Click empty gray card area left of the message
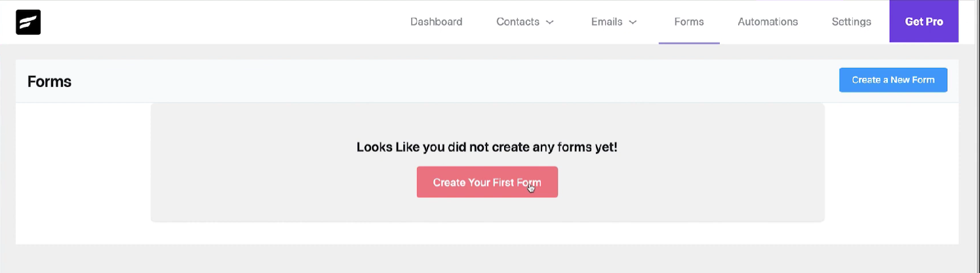The height and width of the screenshot is (273, 980). 249,164
